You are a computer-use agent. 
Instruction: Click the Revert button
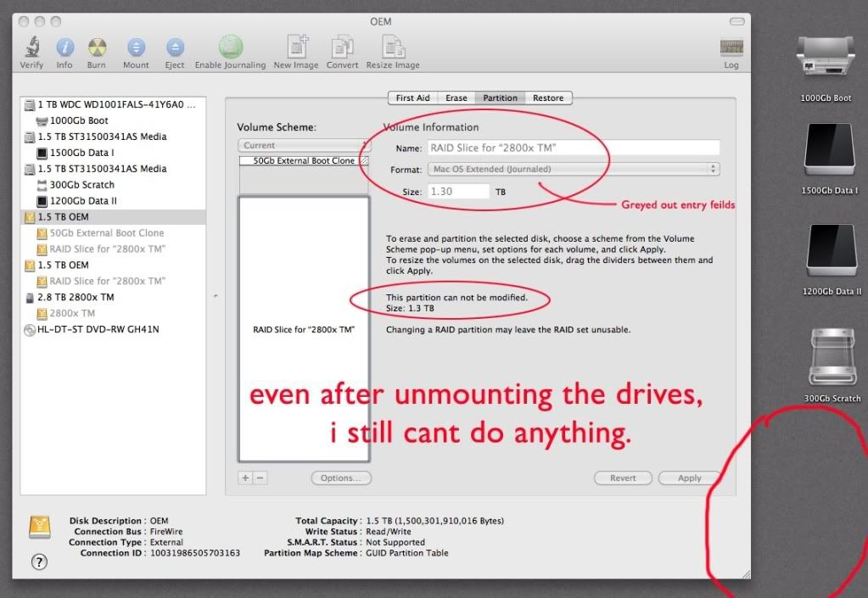coord(623,478)
